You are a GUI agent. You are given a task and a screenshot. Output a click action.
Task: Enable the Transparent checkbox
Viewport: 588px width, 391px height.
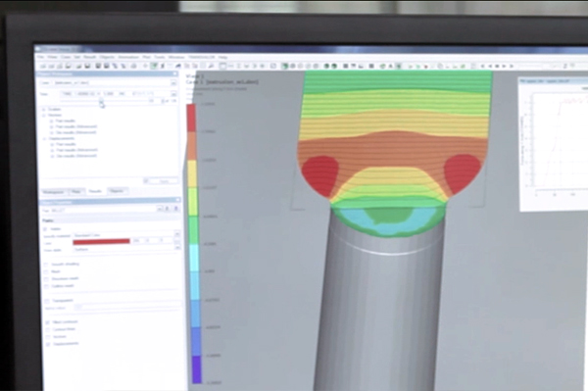point(46,301)
